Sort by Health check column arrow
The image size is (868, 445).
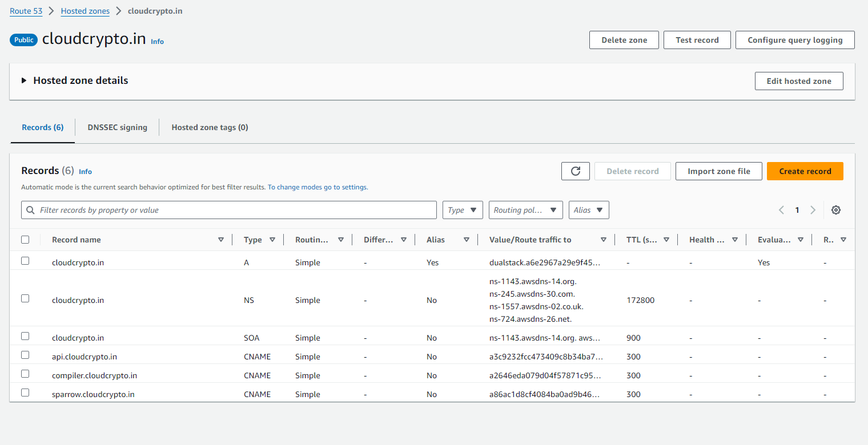pyautogui.click(x=735, y=240)
